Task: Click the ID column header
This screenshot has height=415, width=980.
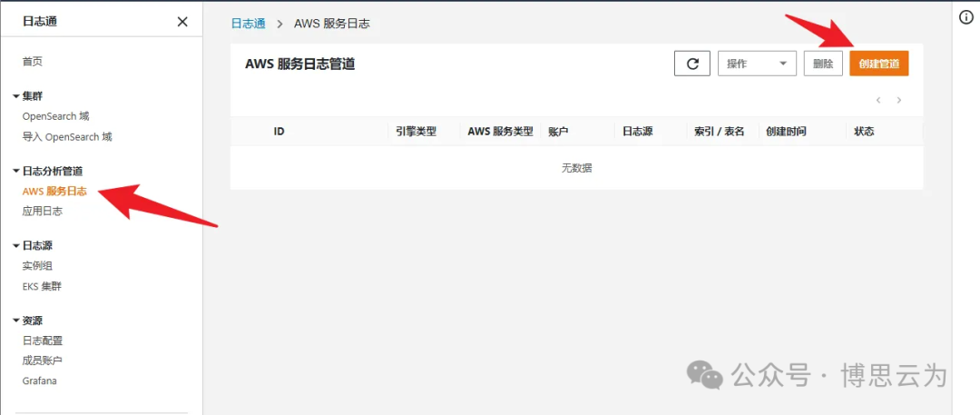Action: tap(279, 132)
